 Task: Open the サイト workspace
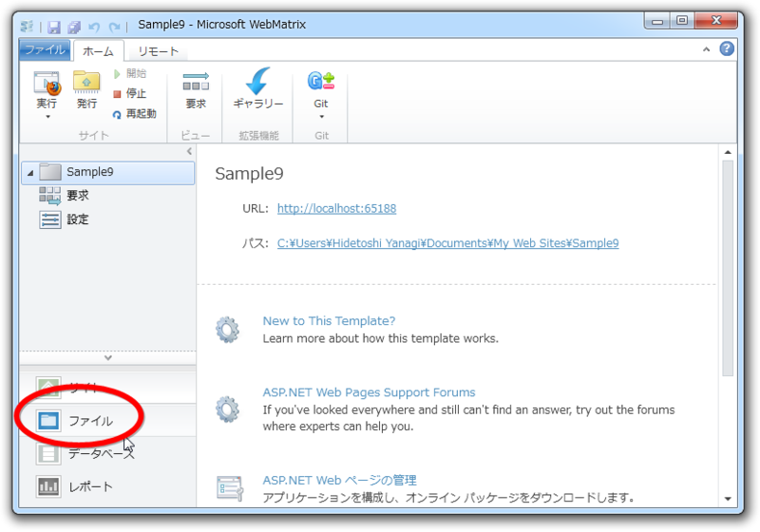[107, 388]
